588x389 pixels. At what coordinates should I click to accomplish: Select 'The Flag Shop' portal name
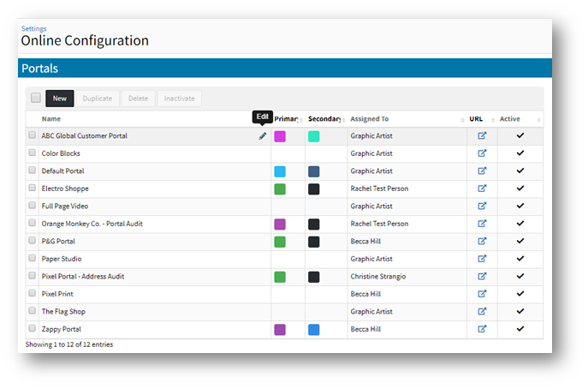tap(63, 312)
